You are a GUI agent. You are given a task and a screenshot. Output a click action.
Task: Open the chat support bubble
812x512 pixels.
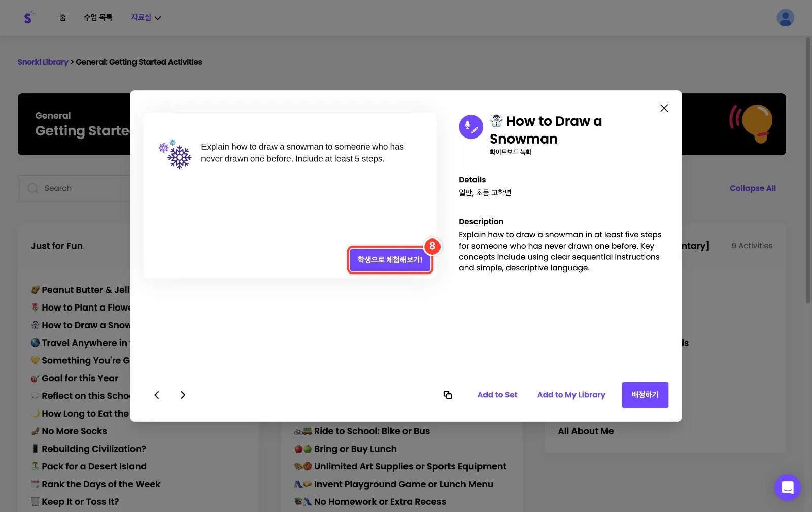[788, 488]
